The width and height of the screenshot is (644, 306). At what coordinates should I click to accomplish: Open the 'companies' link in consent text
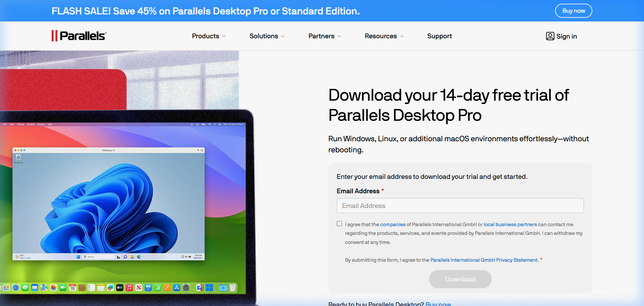pyautogui.click(x=393, y=224)
